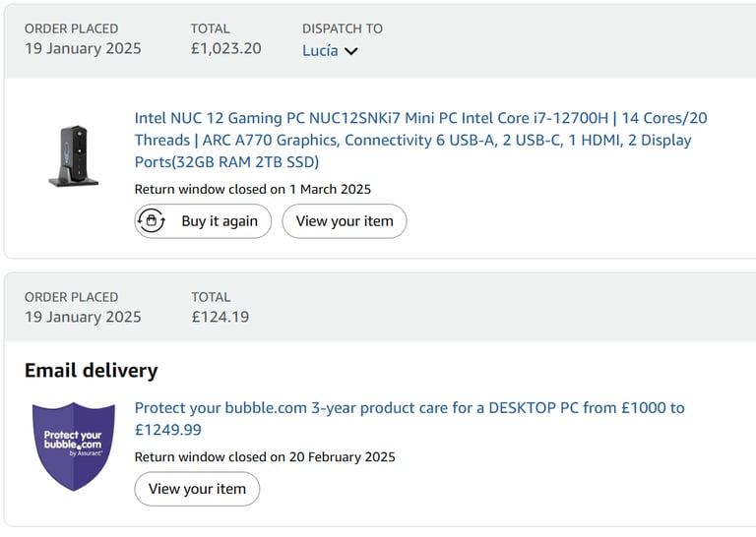Click the ORDER PLACED label of the Intel order
This screenshot has height=537, width=756.
pyautogui.click(x=71, y=29)
